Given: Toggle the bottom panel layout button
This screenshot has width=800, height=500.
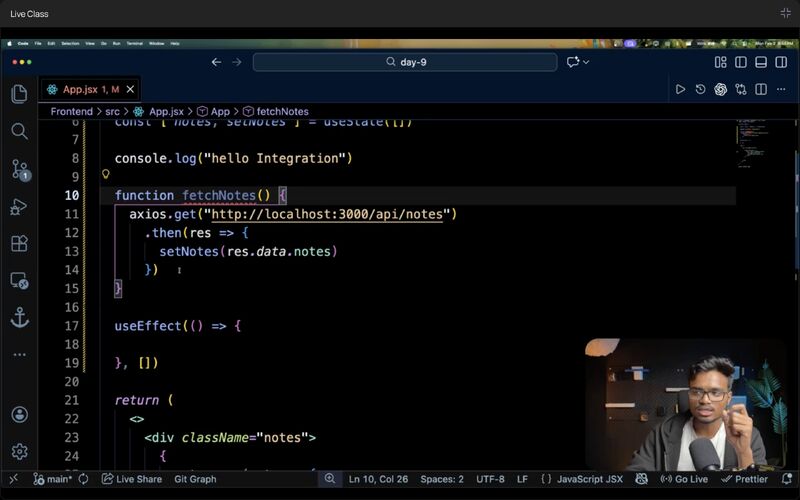Looking at the screenshot, I should click(761, 62).
